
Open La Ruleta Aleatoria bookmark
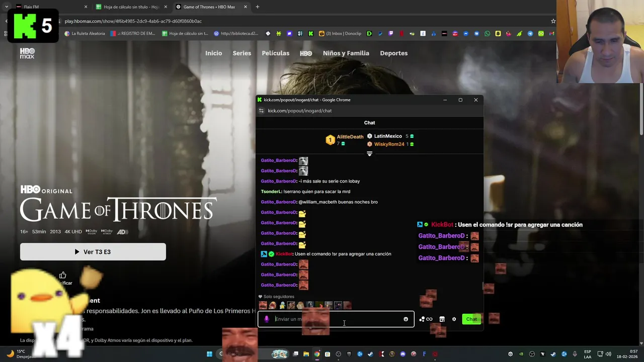pos(85,34)
